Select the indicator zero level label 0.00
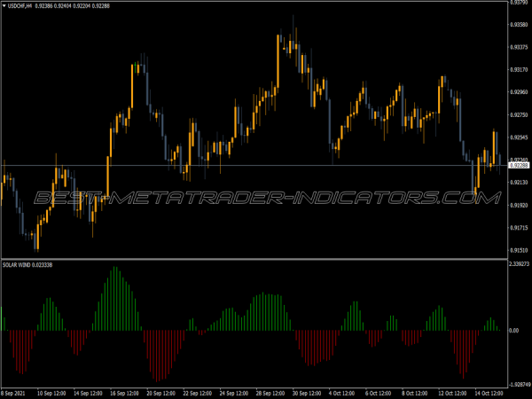532x399 pixels. tap(514, 330)
